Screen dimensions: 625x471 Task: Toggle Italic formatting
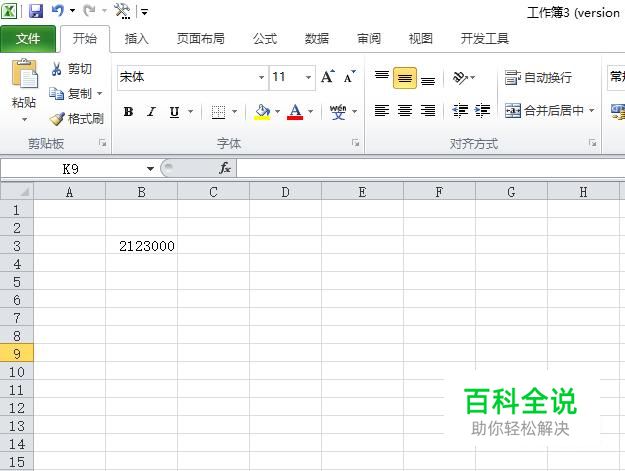(151, 112)
